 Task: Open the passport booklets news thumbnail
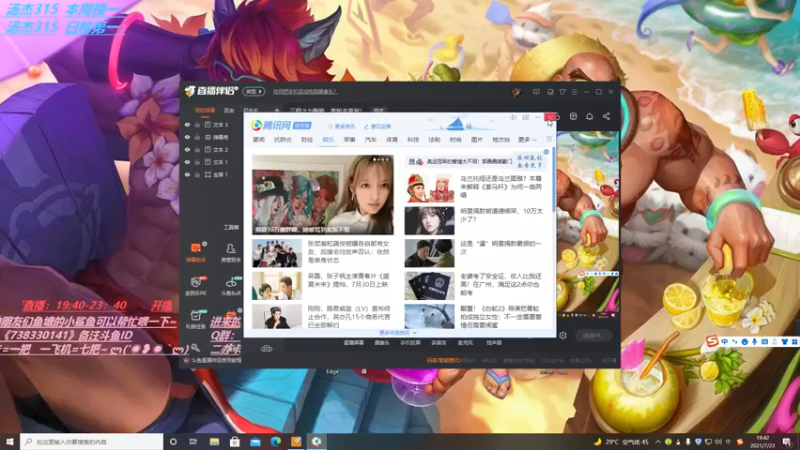point(429,285)
